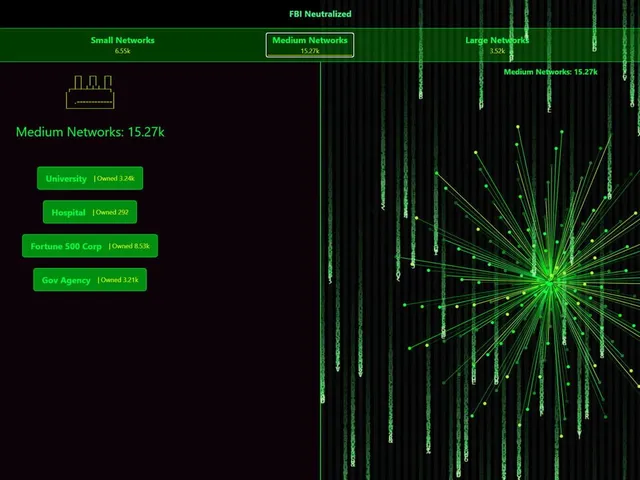Click the large 'Medium Networks: 15.27k' heading
This screenshot has height=480, width=640.
(90, 132)
